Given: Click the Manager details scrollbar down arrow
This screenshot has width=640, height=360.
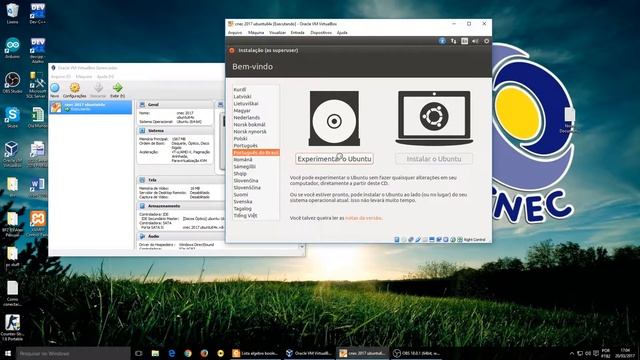Looking at the screenshot, I should click(302, 247).
